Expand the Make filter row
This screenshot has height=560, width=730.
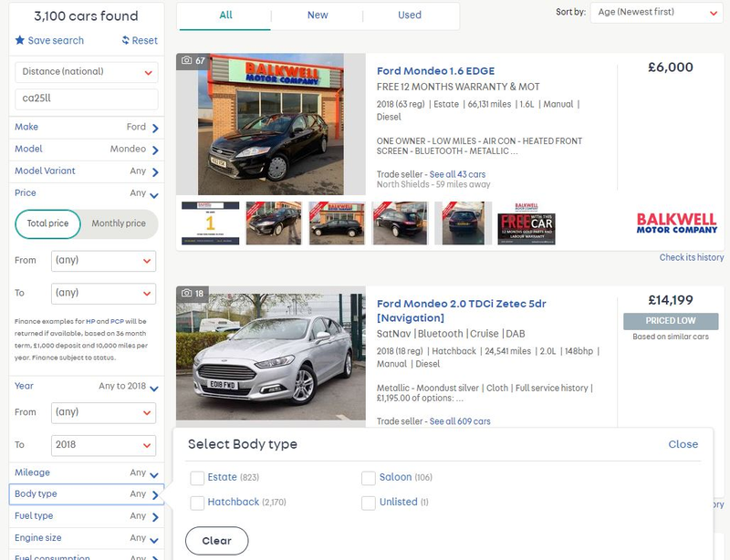coord(87,127)
